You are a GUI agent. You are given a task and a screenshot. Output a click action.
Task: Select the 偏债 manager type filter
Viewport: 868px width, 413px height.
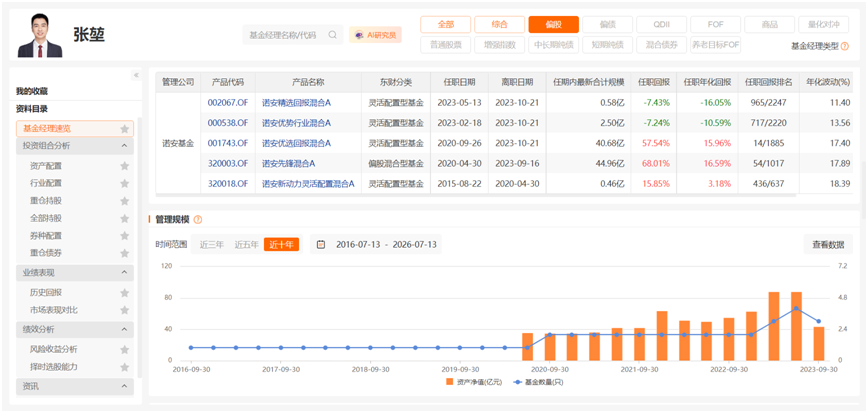607,24
